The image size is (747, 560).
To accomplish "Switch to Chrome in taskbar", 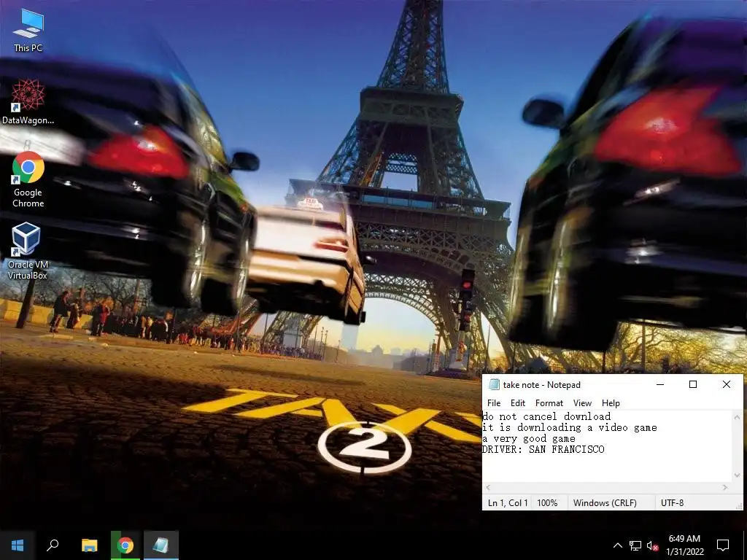I will pyautogui.click(x=125, y=545).
